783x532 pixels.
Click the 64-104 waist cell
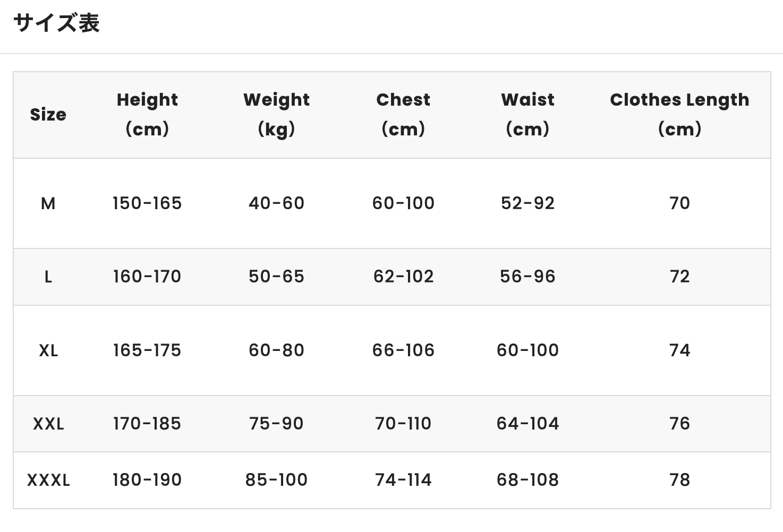tap(527, 424)
